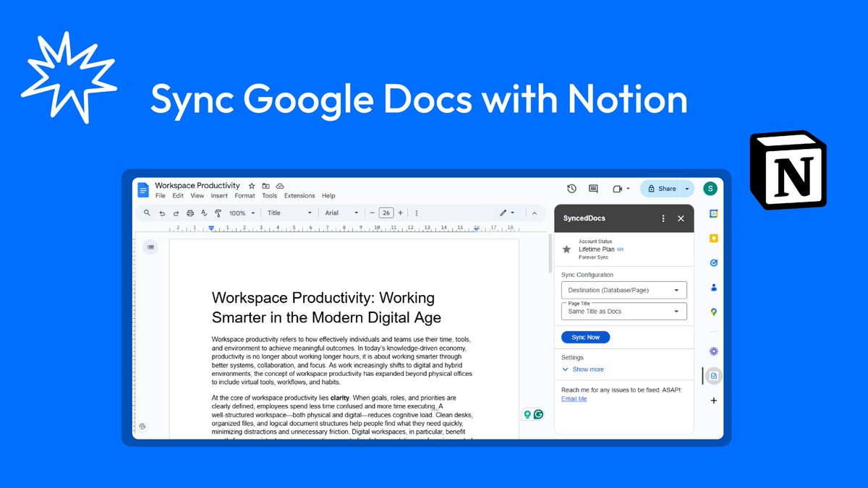Open editing mode pencil dropdown
Image resolution: width=868 pixels, height=488 pixels.
507,213
